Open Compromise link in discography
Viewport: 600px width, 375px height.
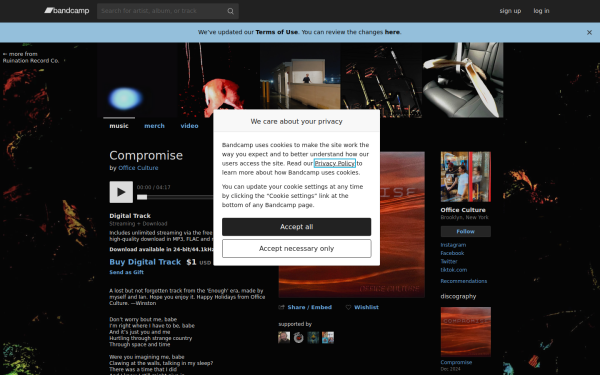tap(456, 362)
